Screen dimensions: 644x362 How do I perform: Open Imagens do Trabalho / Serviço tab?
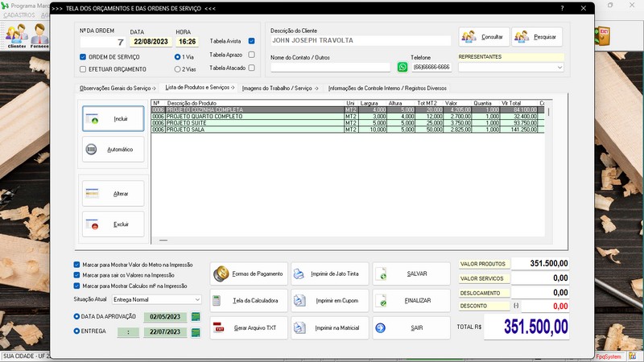pos(280,88)
